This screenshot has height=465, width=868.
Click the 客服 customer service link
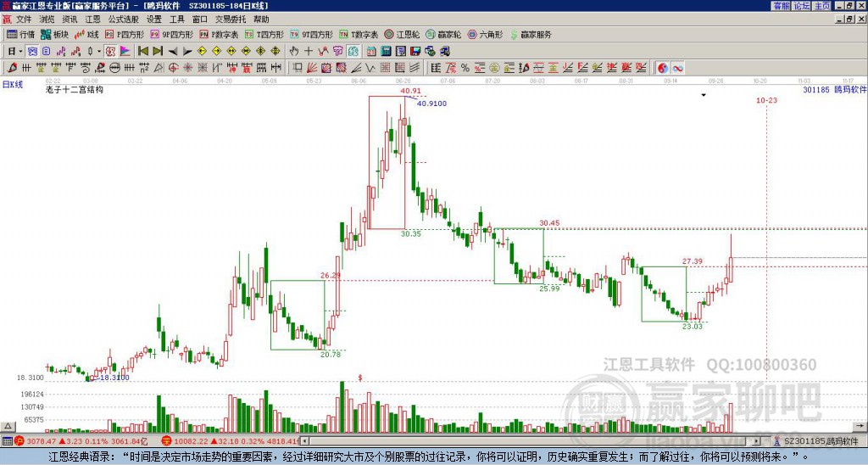coord(781,6)
